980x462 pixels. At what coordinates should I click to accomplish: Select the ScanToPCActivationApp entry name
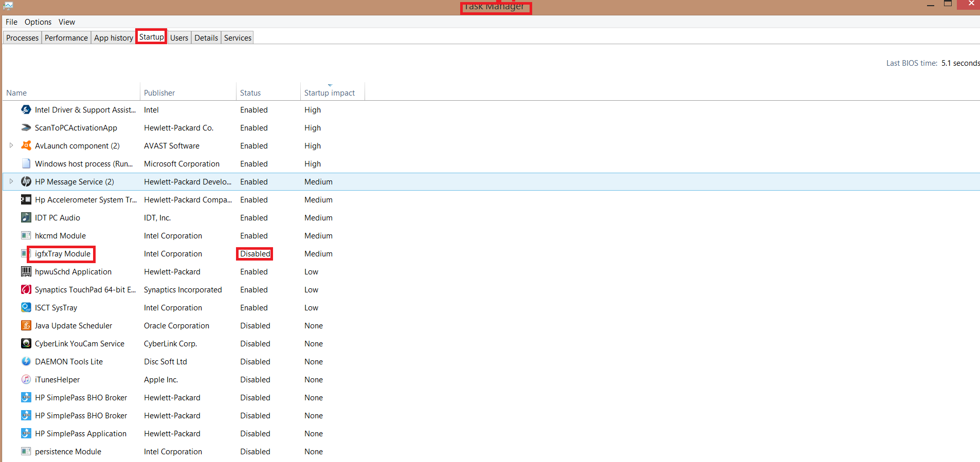[x=76, y=128]
